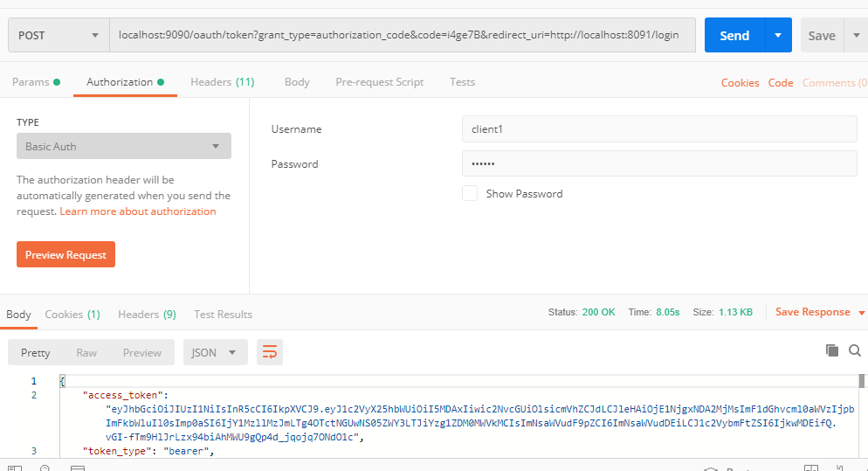868x471 pixels.
Task: Expand the Save Response dropdown arrow
Action: 862,313
